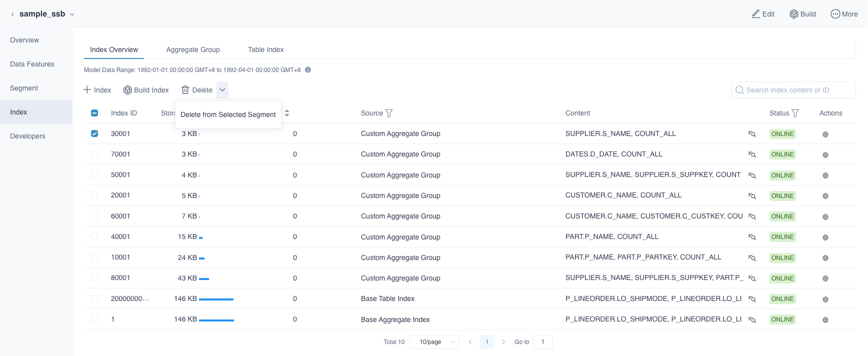View content details for index 30001
This screenshot has height=356, width=868.
[x=752, y=134]
